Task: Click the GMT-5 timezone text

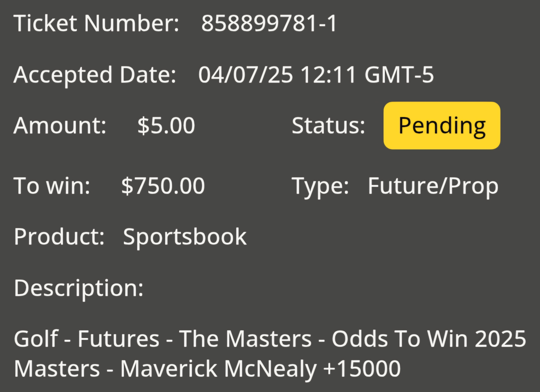Action: point(399,75)
